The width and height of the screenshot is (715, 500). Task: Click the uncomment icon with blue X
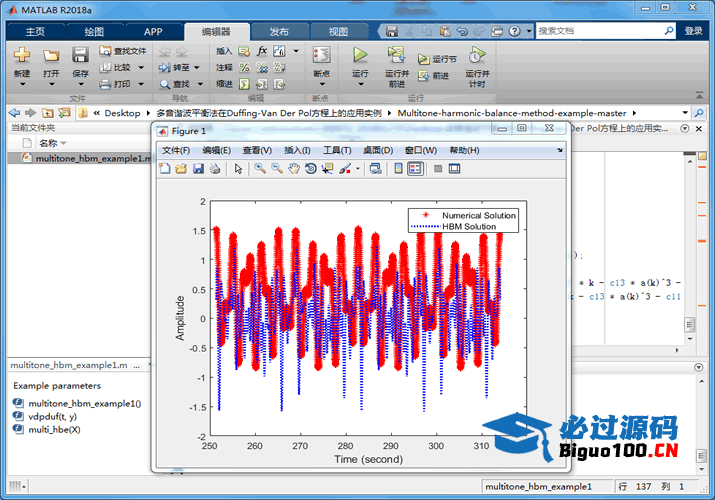[262, 67]
